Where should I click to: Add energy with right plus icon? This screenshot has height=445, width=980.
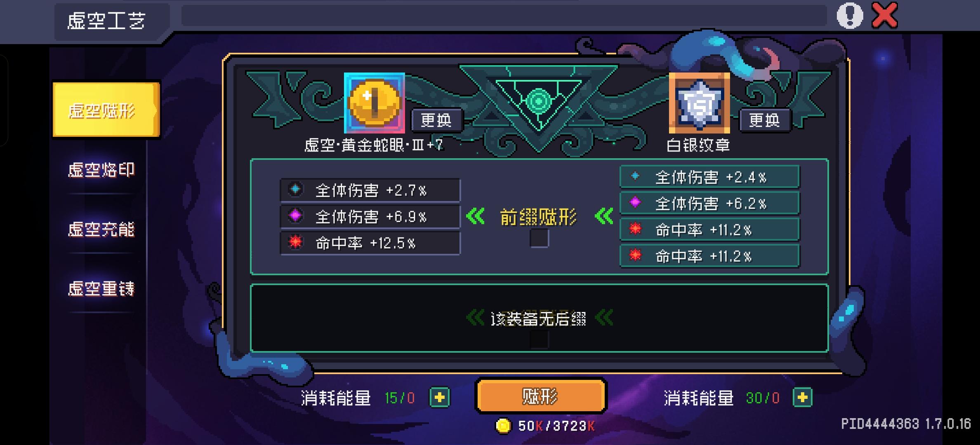click(x=803, y=398)
